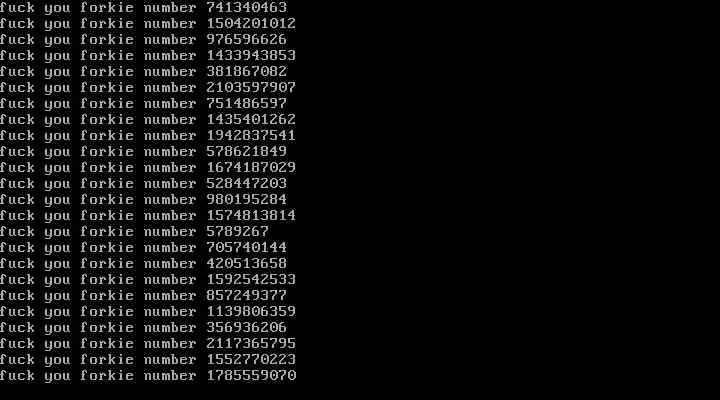Click the number 751486597

click(247, 103)
